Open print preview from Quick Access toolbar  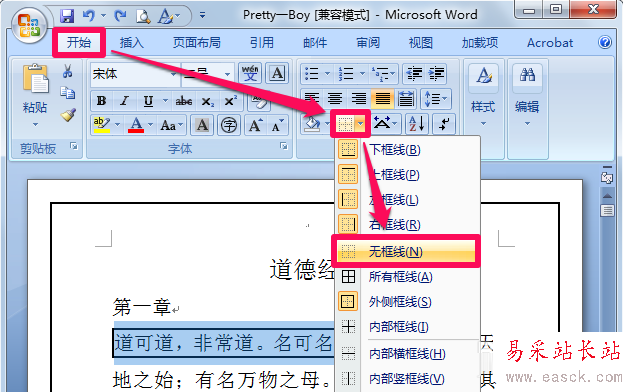143,16
